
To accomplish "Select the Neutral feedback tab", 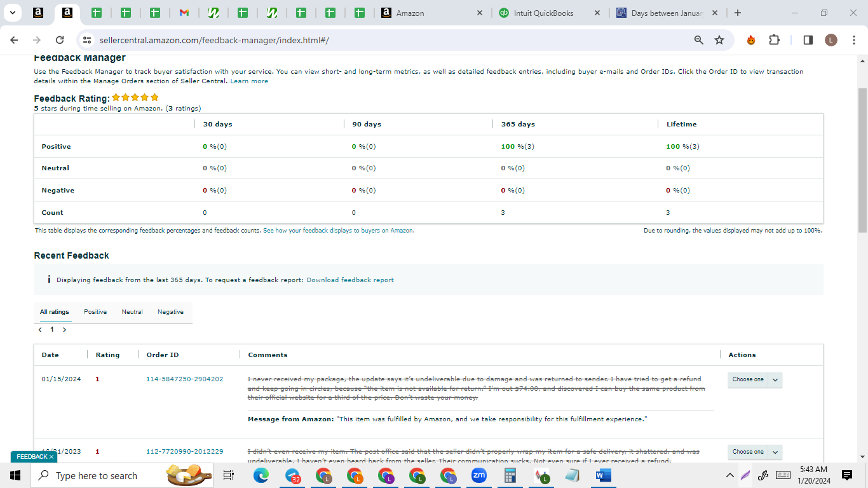I will tap(132, 312).
